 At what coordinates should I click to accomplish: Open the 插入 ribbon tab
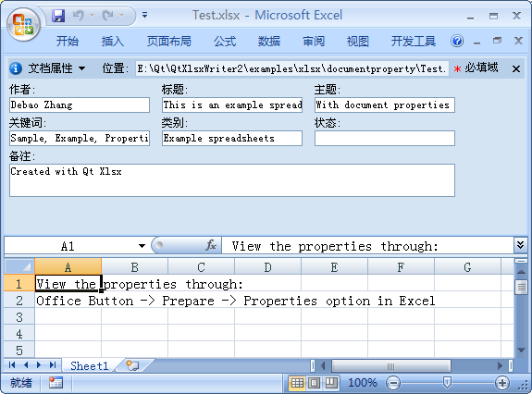click(x=113, y=42)
